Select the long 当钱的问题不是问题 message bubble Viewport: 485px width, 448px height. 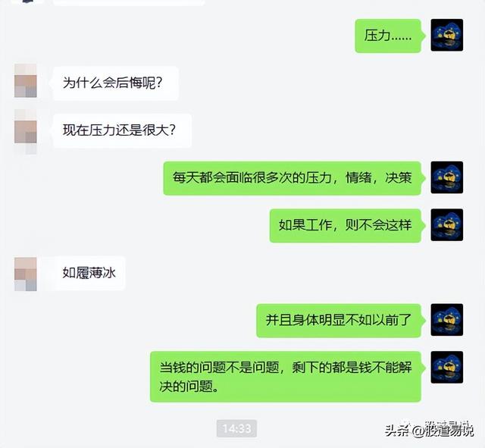286,377
